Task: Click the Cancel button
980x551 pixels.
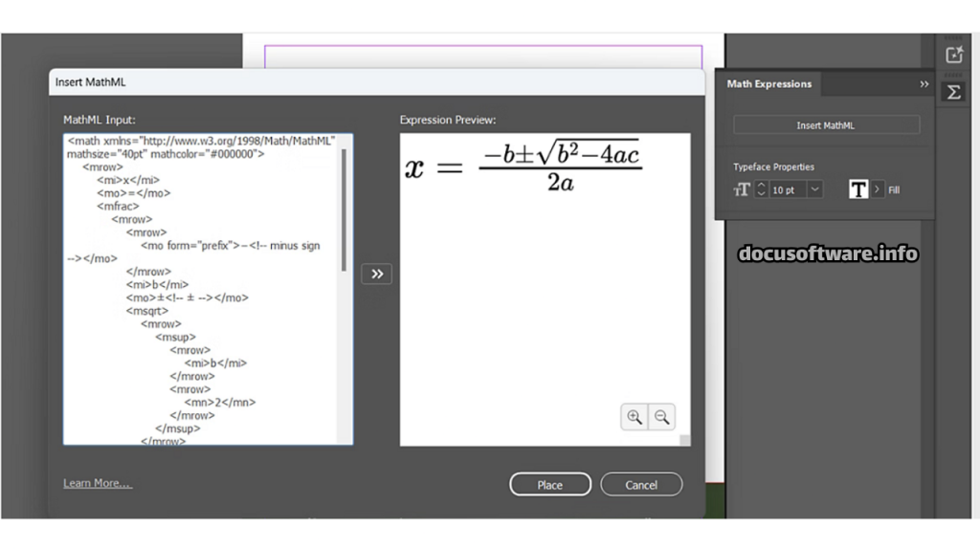Action: pyautogui.click(x=641, y=485)
